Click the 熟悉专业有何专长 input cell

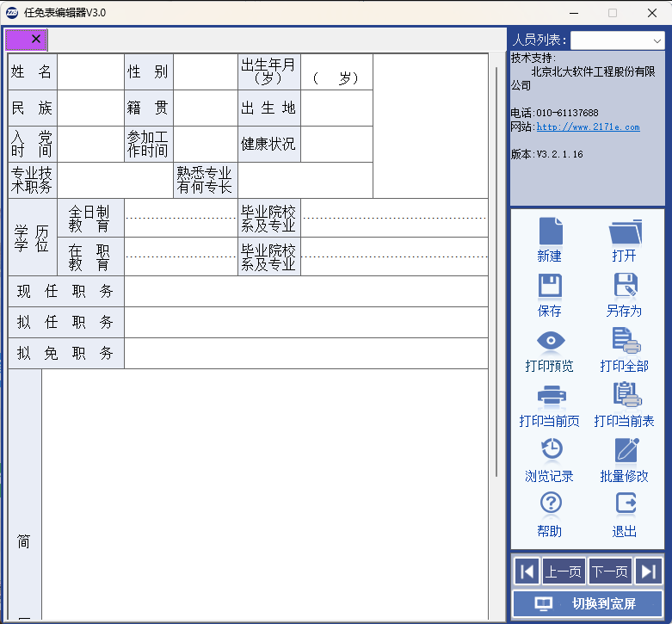coord(305,180)
